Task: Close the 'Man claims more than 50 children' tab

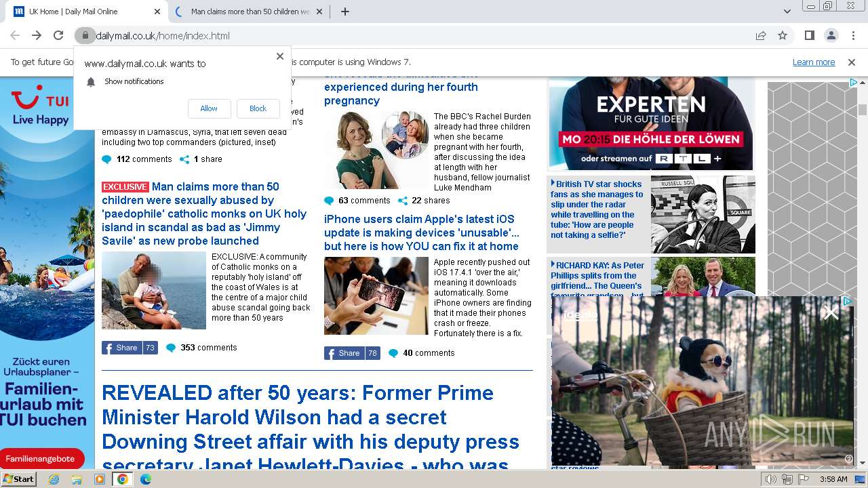Action: (320, 12)
